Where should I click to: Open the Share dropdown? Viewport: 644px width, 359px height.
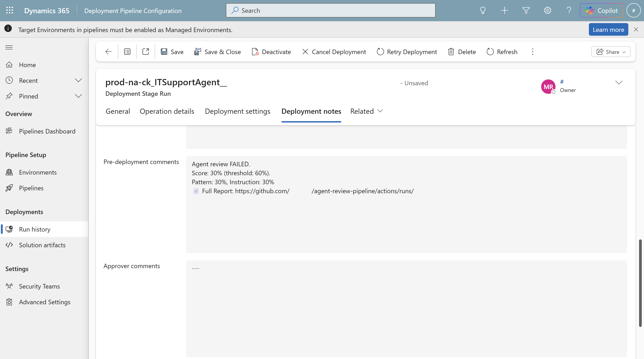click(610, 52)
